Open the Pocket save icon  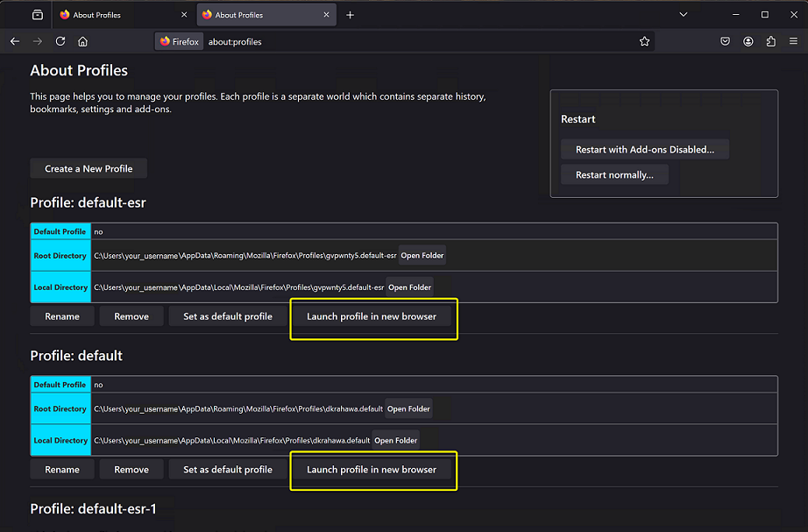(726, 41)
